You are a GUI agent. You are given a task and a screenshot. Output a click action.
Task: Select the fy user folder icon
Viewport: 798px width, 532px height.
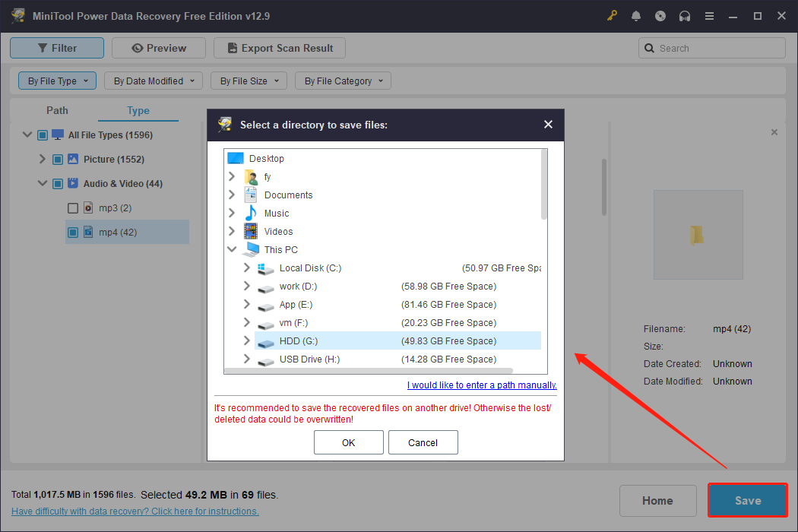click(251, 177)
